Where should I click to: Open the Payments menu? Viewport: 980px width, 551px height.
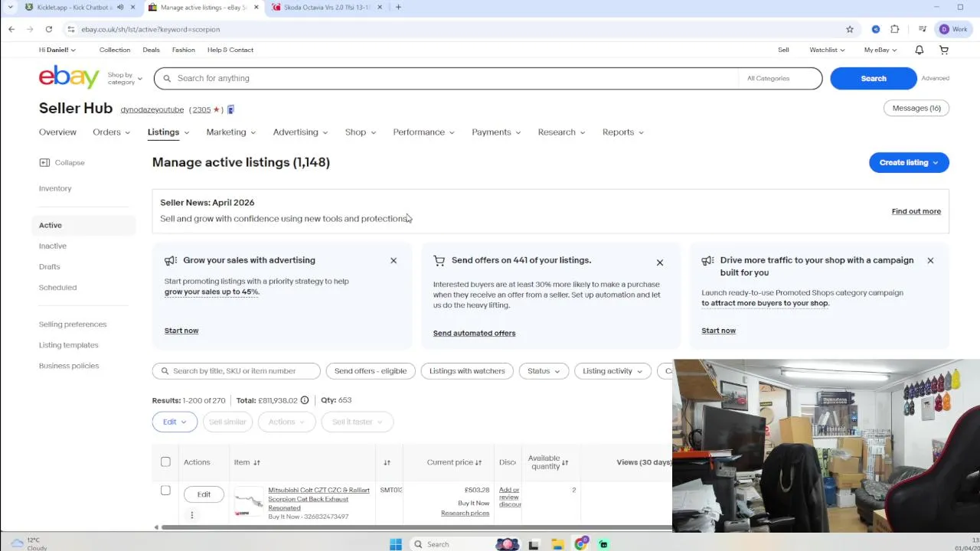(x=496, y=132)
